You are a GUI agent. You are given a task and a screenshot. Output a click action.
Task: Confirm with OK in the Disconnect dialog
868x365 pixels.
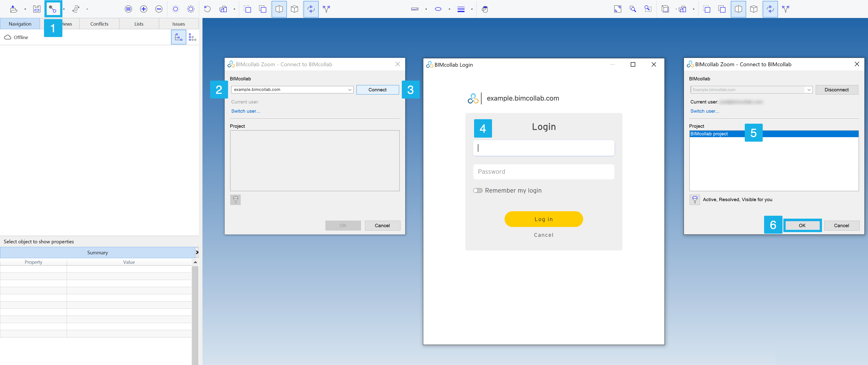(802, 225)
